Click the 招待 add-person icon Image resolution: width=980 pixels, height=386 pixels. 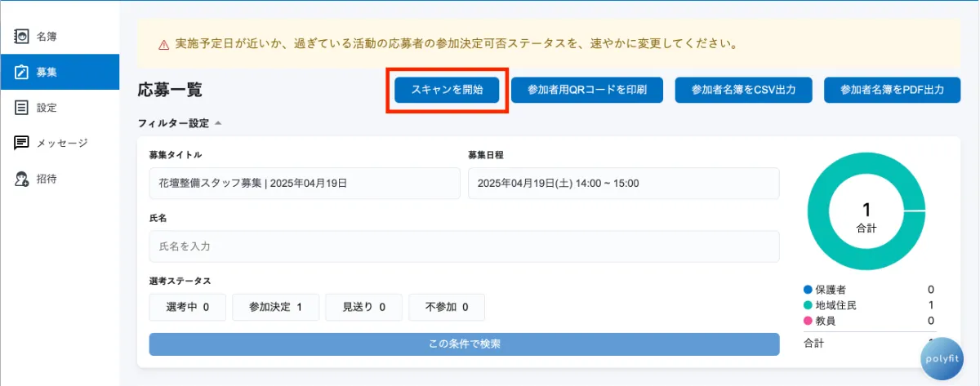(x=22, y=179)
